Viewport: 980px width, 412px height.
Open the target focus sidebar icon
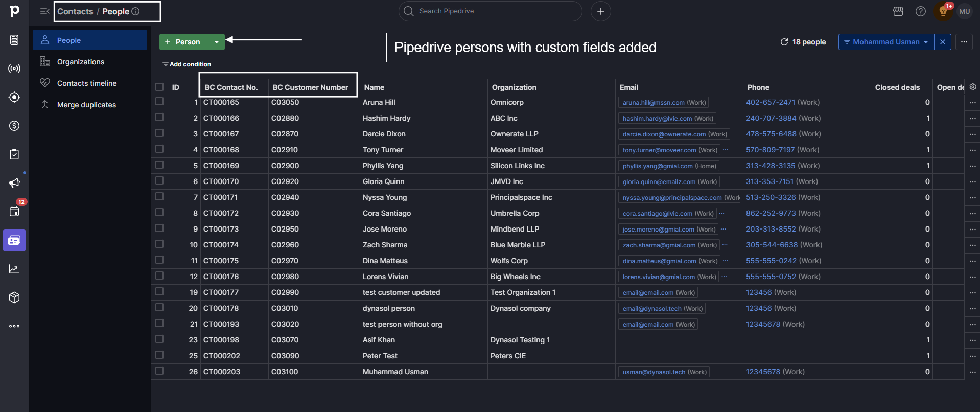point(14,97)
